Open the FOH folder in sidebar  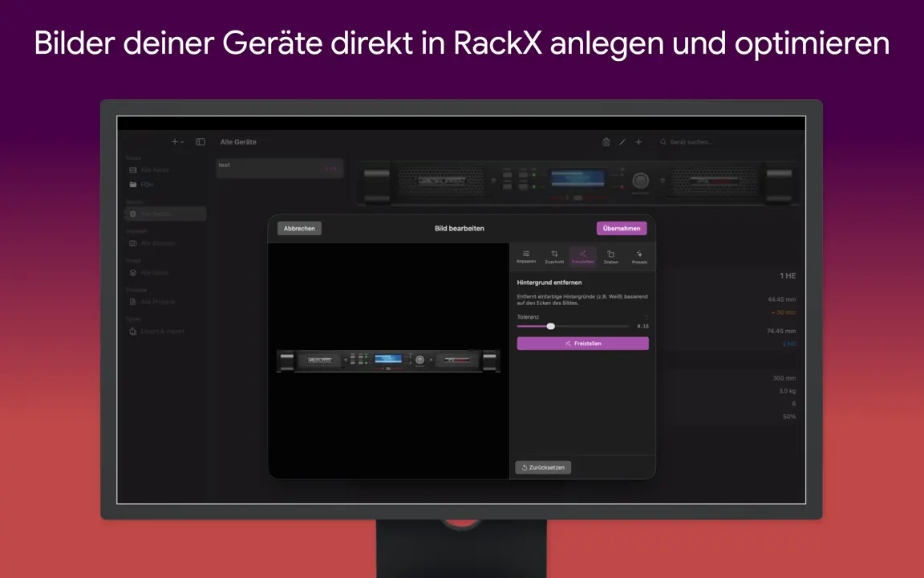165,185
